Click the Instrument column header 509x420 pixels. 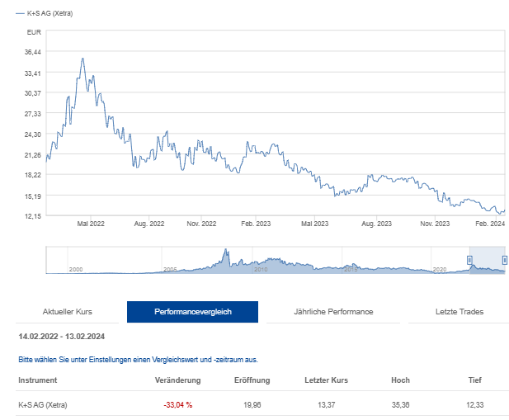pos(38,380)
